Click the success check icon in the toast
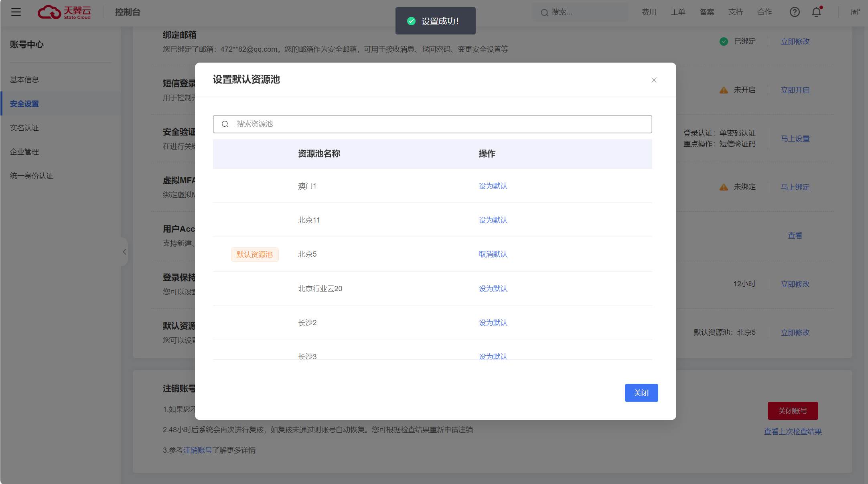The height and width of the screenshot is (484, 868). coord(411,21)
